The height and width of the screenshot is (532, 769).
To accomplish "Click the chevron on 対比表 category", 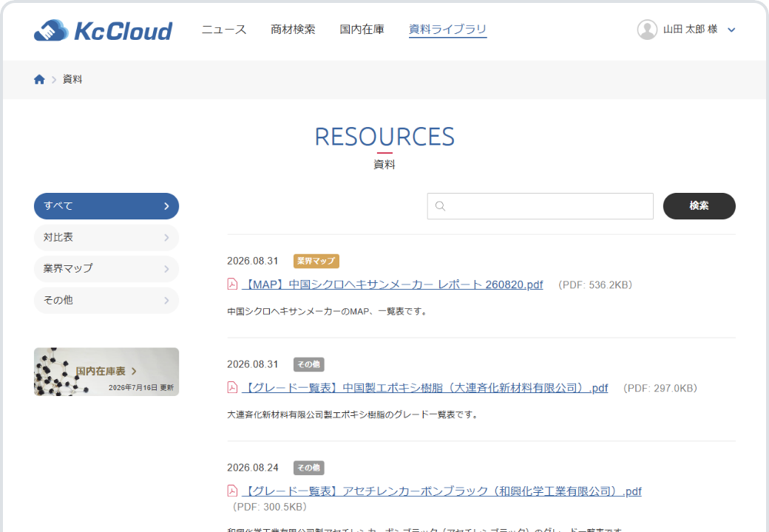I will 167,238.
